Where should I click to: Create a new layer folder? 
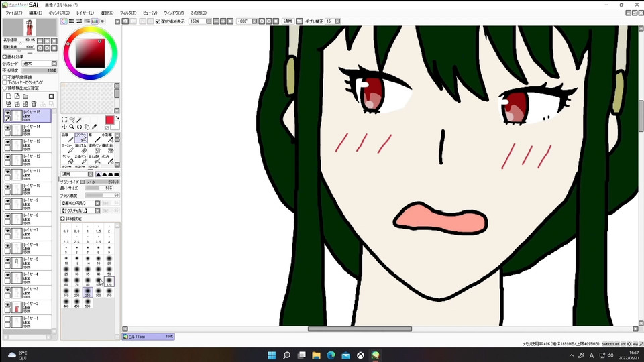(25, 96)
